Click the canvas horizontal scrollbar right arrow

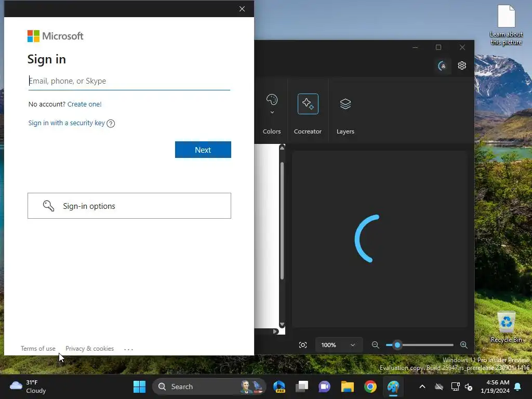(x=275, y=331)
